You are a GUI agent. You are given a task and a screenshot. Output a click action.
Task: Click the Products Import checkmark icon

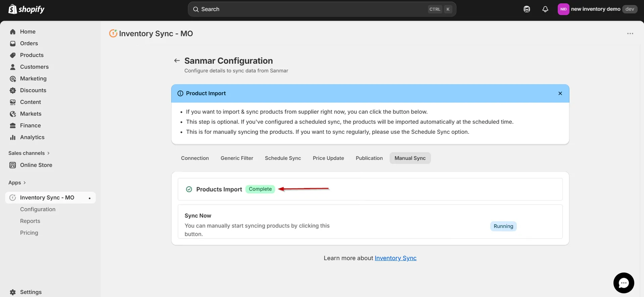(x=189, y=189)
